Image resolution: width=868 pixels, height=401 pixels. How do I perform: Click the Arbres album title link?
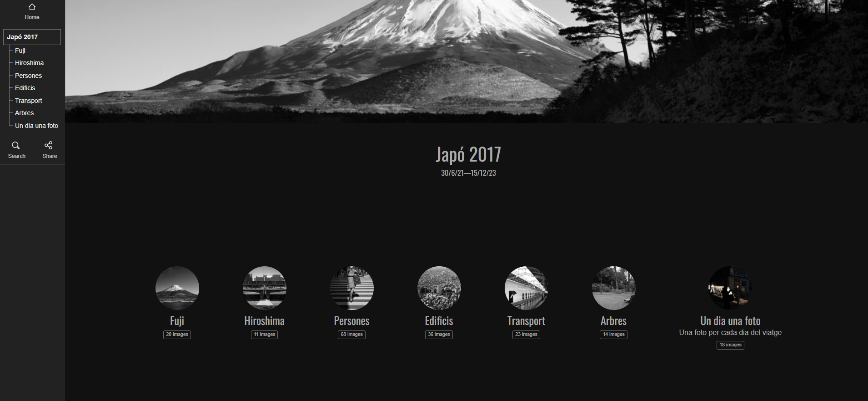[613, 321]
